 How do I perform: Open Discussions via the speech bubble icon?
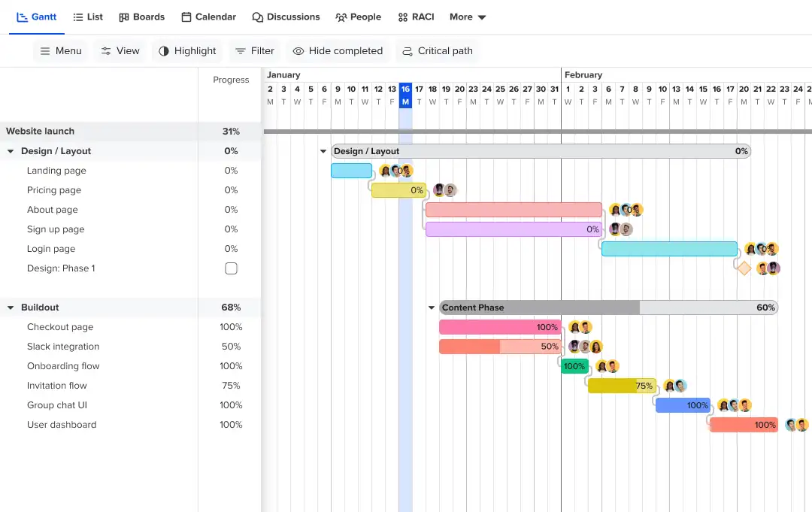[x=256, y=16]
